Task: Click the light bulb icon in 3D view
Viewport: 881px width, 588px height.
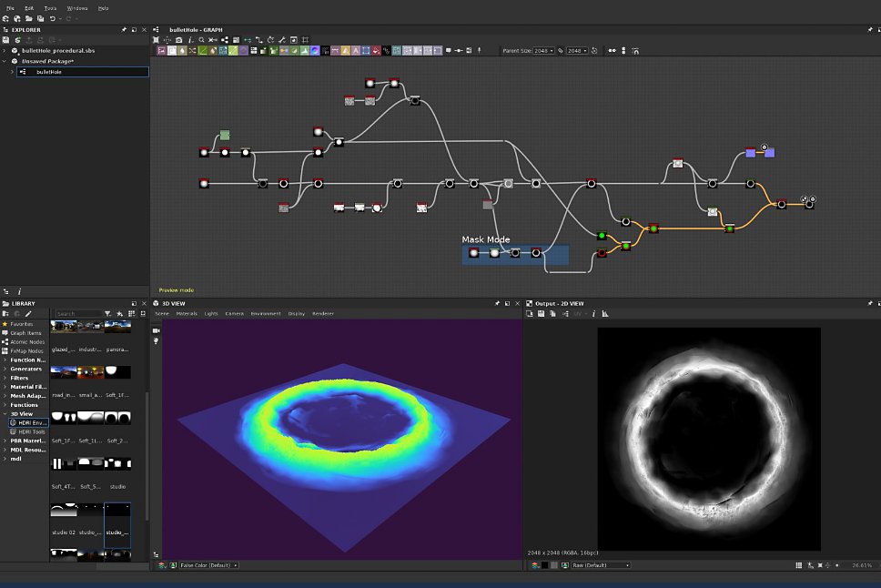Action: point(157,340)
